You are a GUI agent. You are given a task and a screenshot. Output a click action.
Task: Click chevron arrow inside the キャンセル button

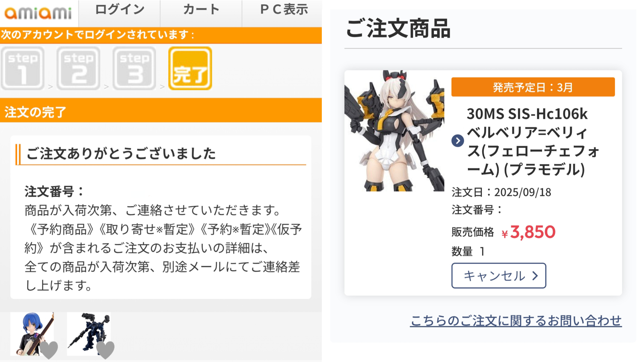(x=535, y=276)
